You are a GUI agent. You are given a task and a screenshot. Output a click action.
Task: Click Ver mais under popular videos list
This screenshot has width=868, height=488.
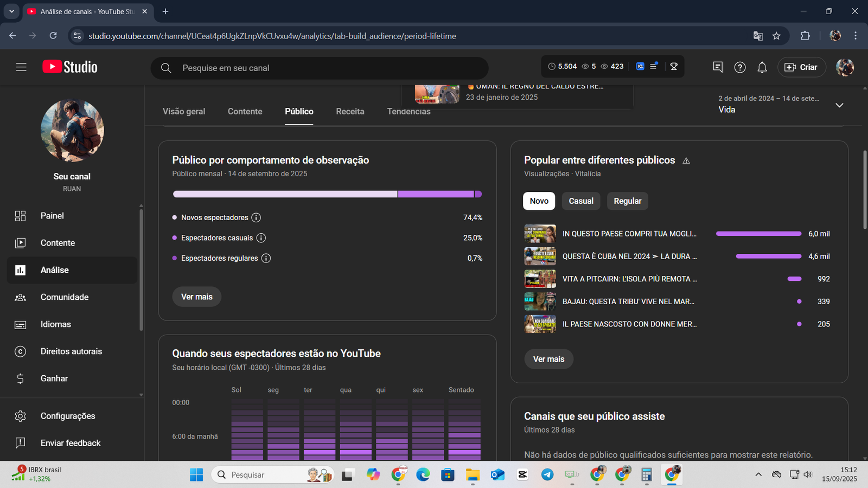[548, 359]
